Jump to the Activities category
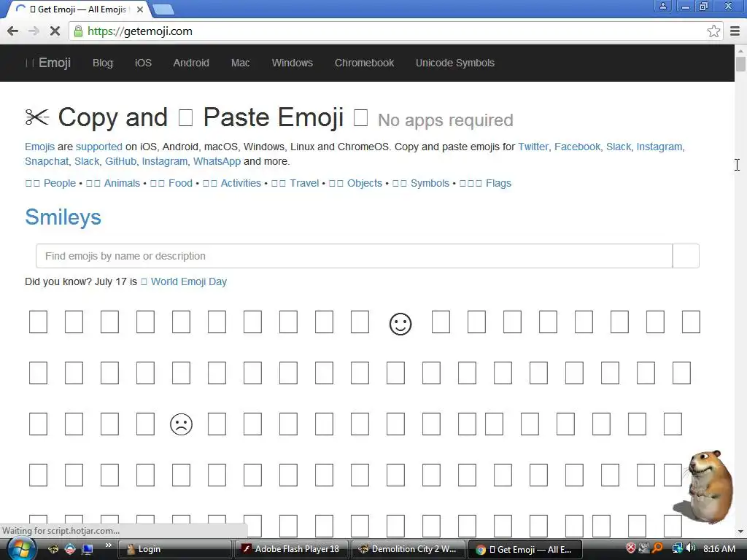The image size is (747, 560). point(231,183)
